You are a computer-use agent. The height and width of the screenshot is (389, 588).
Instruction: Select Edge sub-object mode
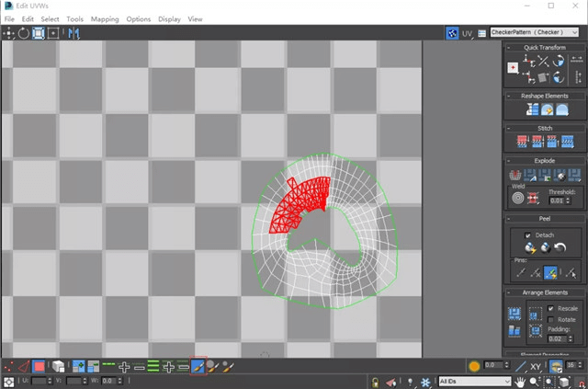point(24,366)
